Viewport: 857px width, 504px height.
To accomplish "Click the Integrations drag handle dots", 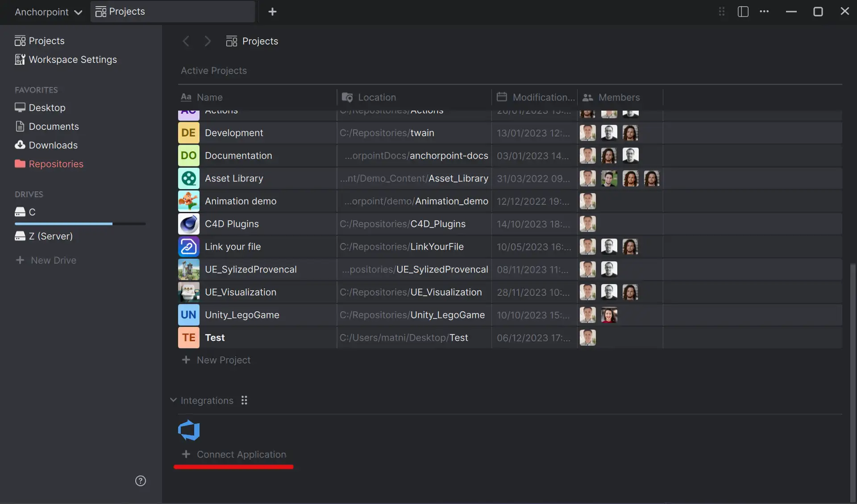I will 244,401.
